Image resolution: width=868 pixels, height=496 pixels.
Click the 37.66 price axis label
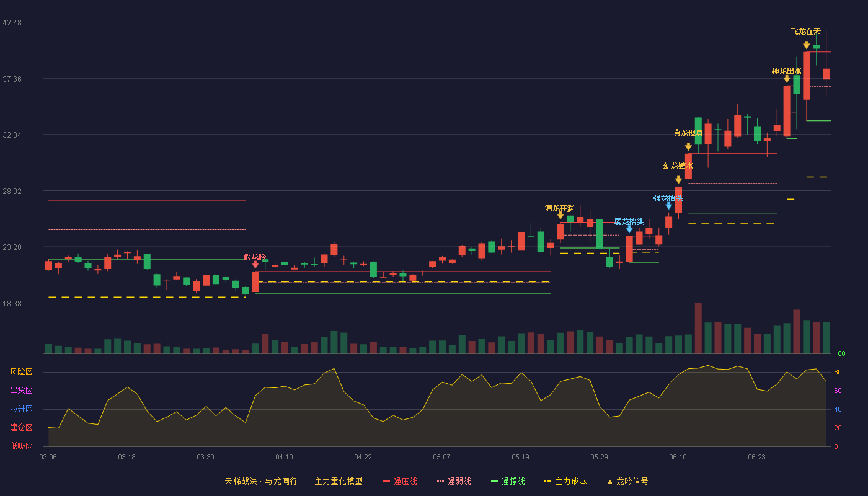(x=12, y=79)
